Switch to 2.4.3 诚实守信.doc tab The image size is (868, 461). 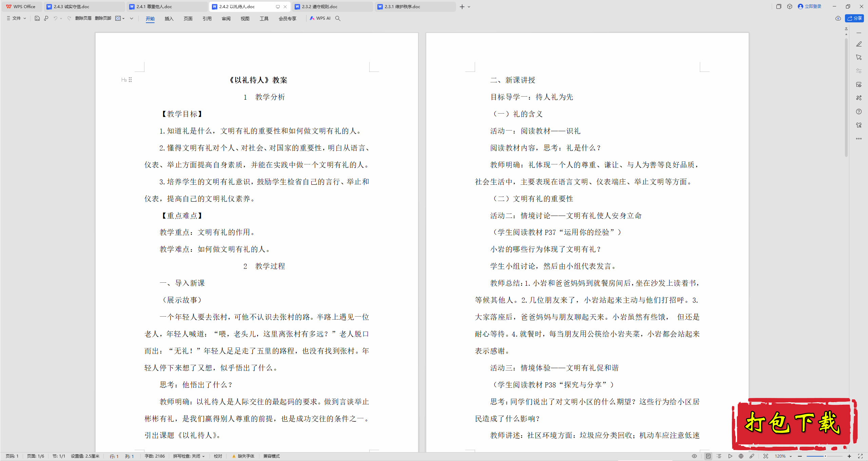84,6
